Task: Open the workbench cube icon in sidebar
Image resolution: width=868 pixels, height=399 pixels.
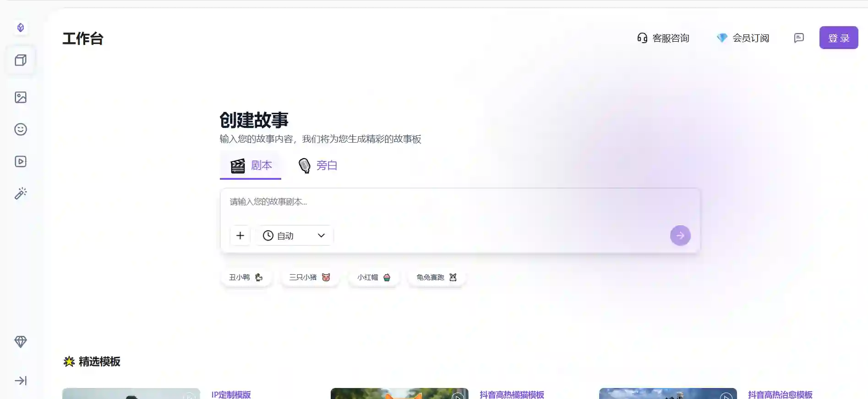Action: pos(21,60)
